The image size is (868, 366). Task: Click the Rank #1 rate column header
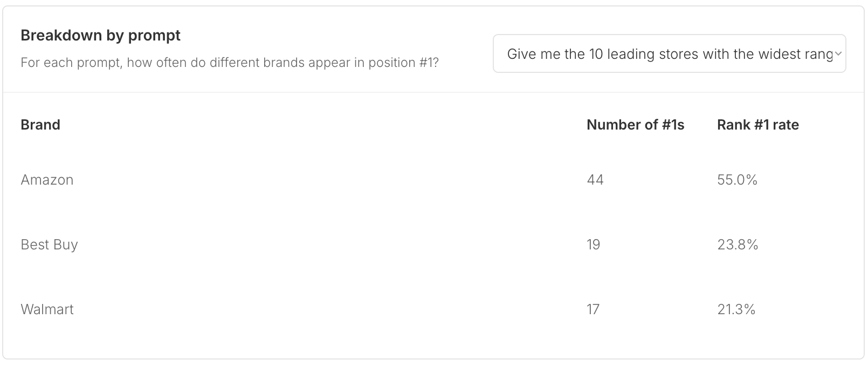[757, 125]
